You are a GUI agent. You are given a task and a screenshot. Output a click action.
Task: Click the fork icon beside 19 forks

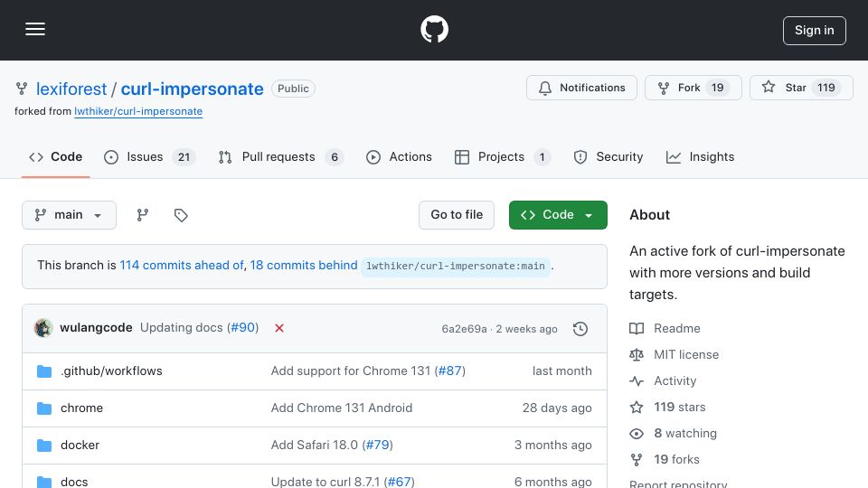coord(637,460)
